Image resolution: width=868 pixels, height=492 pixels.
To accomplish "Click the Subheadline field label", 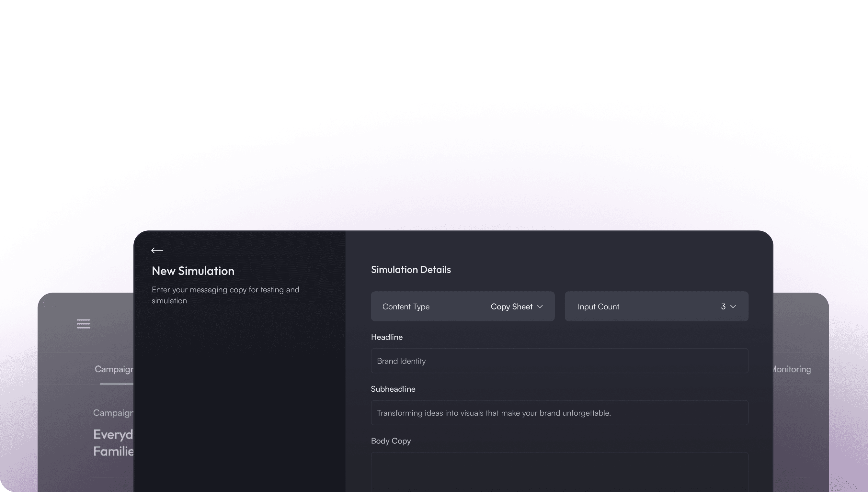I will click(x=393, y=389).
